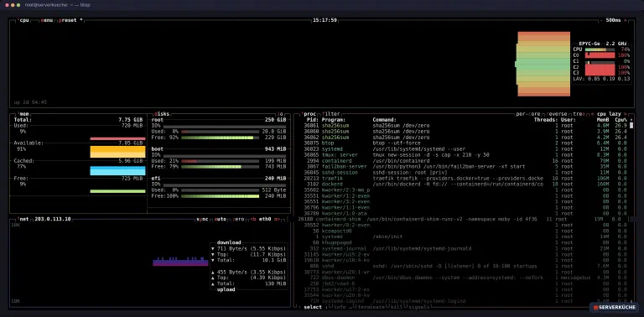644x317 pixels.
Task: Click the C0 core usage bar
Action: 600,55
